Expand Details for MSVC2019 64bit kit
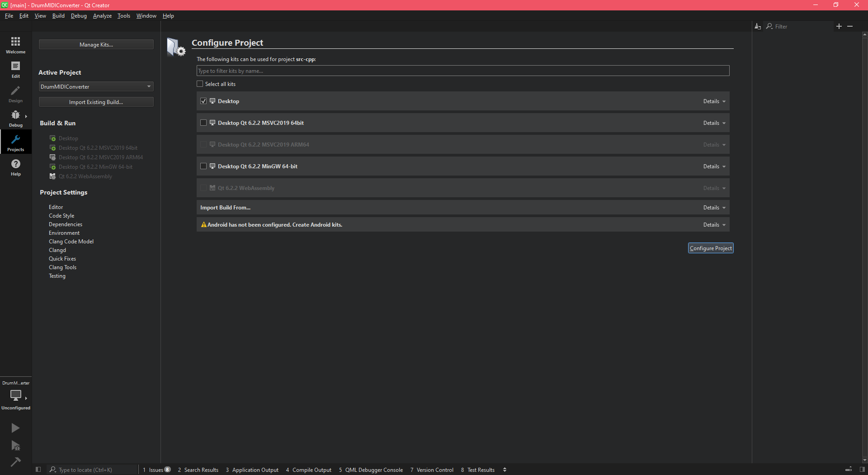 (x=714, y=123)
